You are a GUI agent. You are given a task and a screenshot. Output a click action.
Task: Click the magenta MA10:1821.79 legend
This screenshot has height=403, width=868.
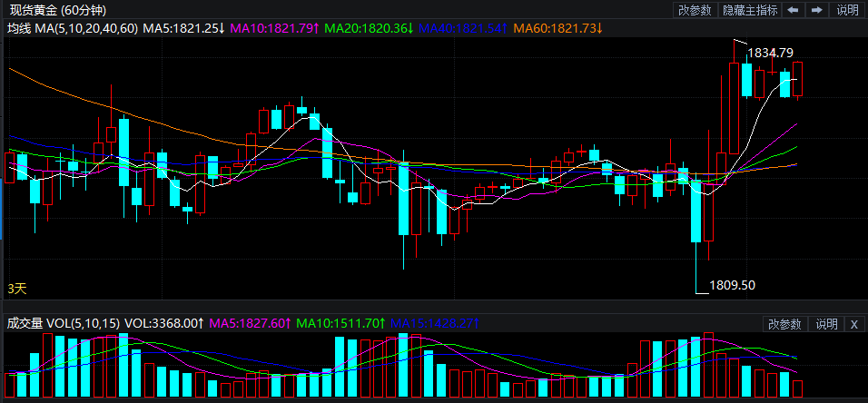tap(273, 29)
